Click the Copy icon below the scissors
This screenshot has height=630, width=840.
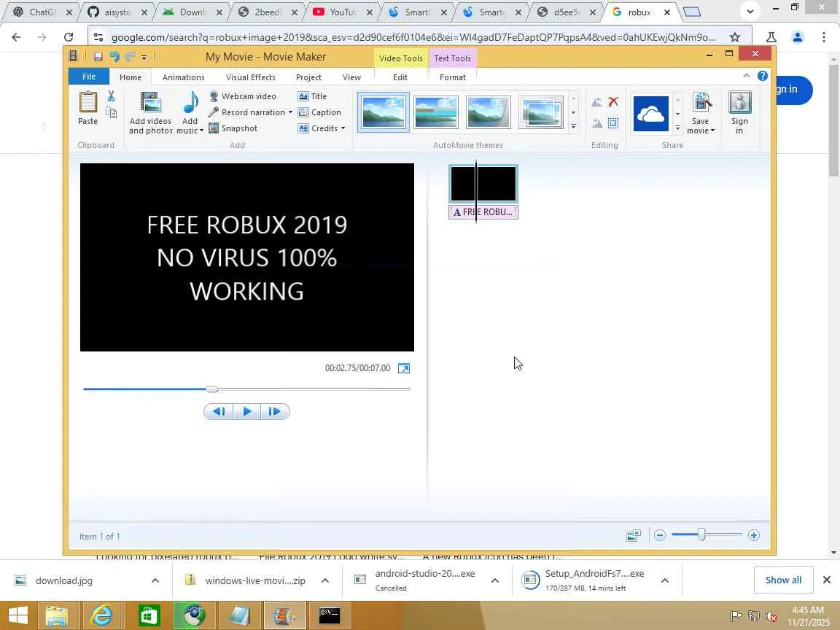pos(111,112)
